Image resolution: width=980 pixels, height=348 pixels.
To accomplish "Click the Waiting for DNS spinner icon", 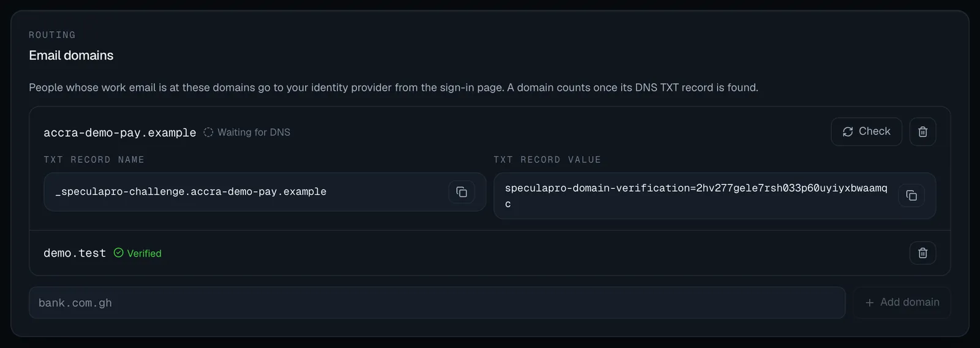I will click(208, 132).
